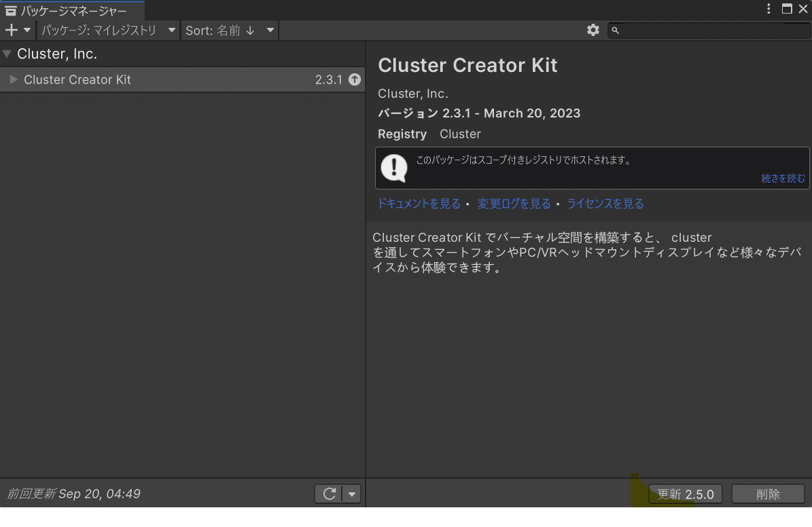Click the Registry Cluster label
Viewport: 812px width, 527px height.
(429, 134)
